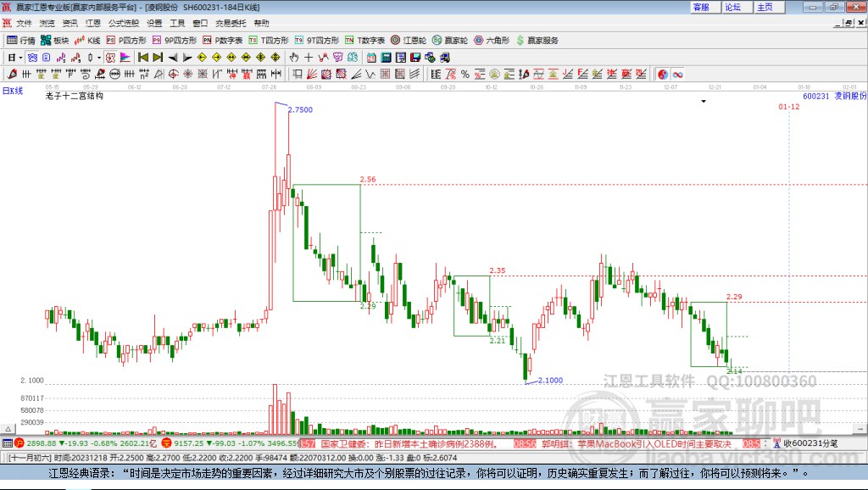The height and width of the screenshot is (490, 868).
Task: Select the n² square tool
Action: pyautogui.click(x=144, y=75)
